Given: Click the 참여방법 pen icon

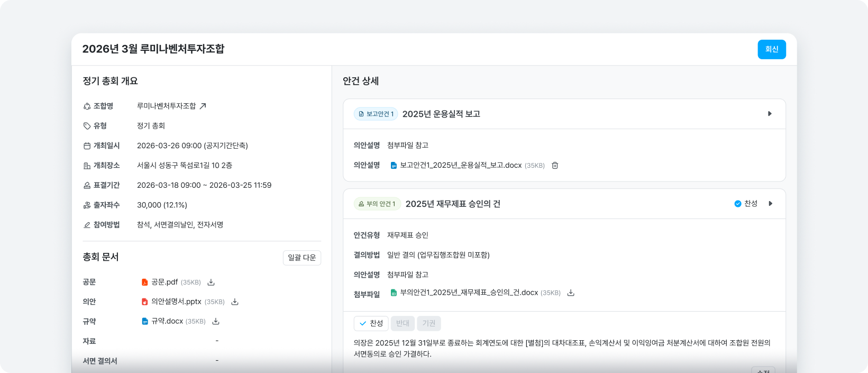Looking at the screenshot, I should pos(87,225).
